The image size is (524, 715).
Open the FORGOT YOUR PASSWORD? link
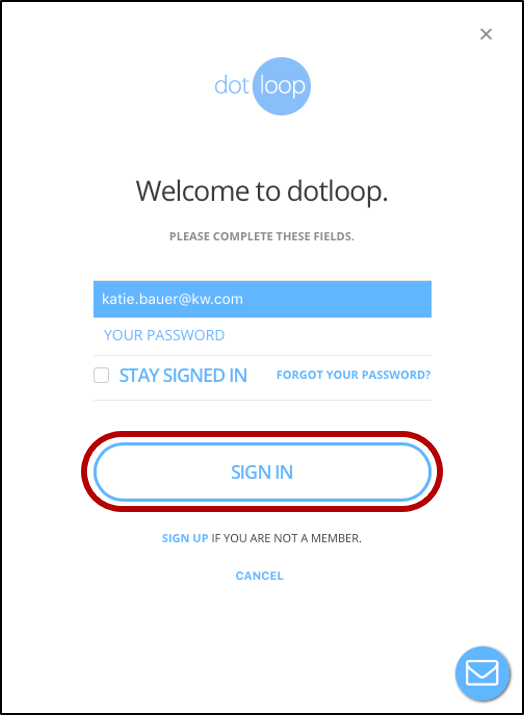pos(353,375)
